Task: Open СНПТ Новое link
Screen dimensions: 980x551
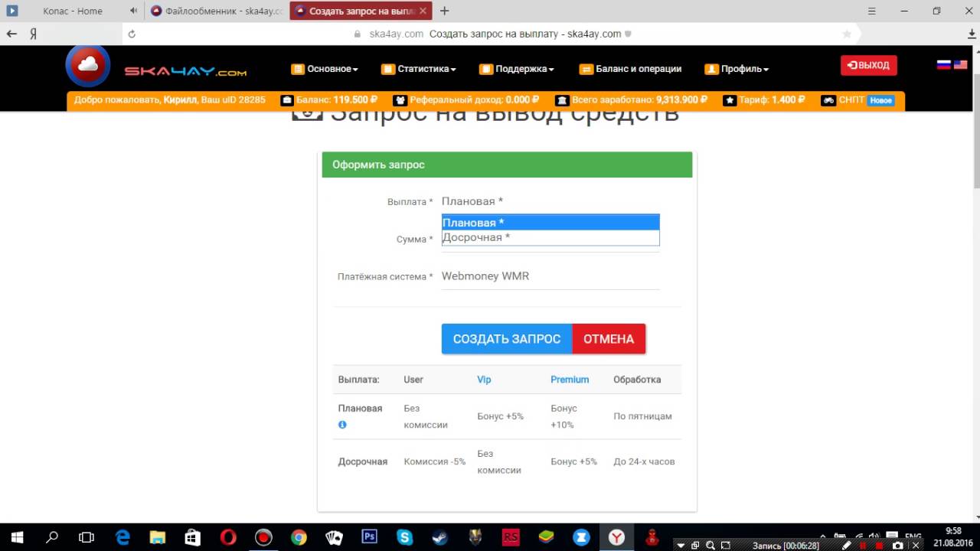Action: (x=857, y=100)
